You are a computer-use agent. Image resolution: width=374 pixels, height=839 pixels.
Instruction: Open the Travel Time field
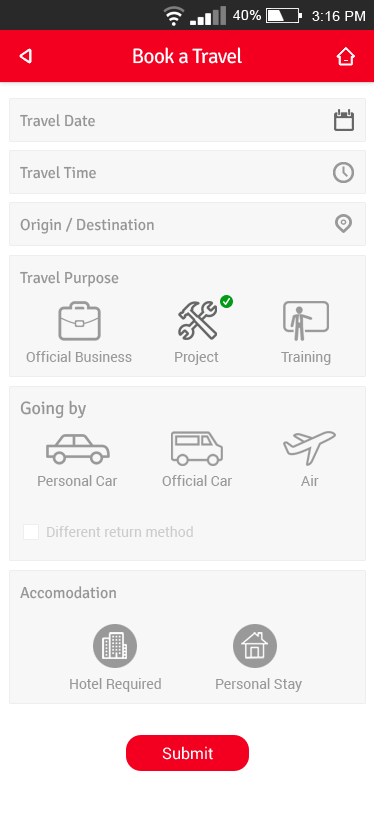tap(187, 172)
